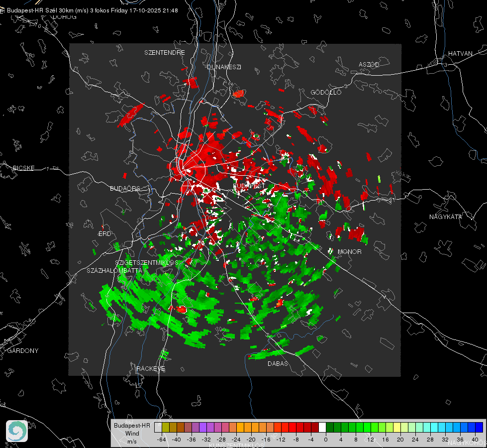
Task: Click the SZÁZHALOMBATTA label
Action: pyautogui.click(x=114, y=270)
